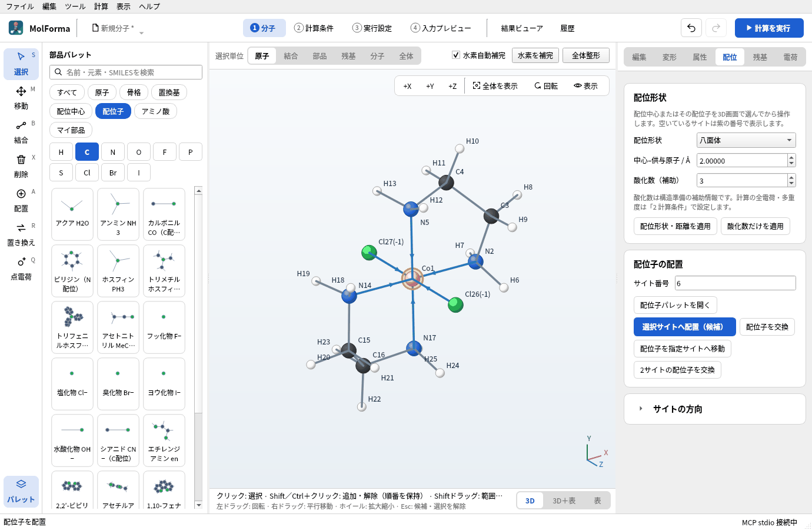The width and height of the screenshot is (812, 530).
Task: Choose the フッ化物 F− ligand
Action: (164, 327)
